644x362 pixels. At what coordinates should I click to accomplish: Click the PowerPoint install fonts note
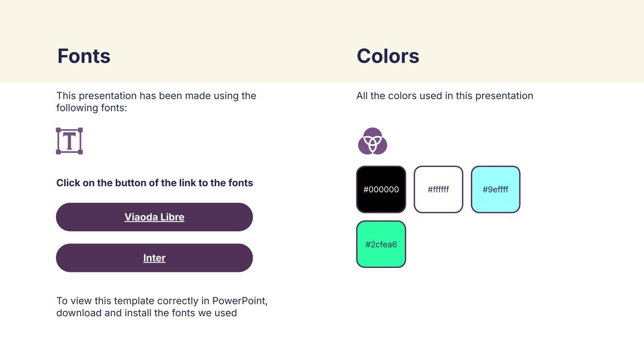[162, 307]
